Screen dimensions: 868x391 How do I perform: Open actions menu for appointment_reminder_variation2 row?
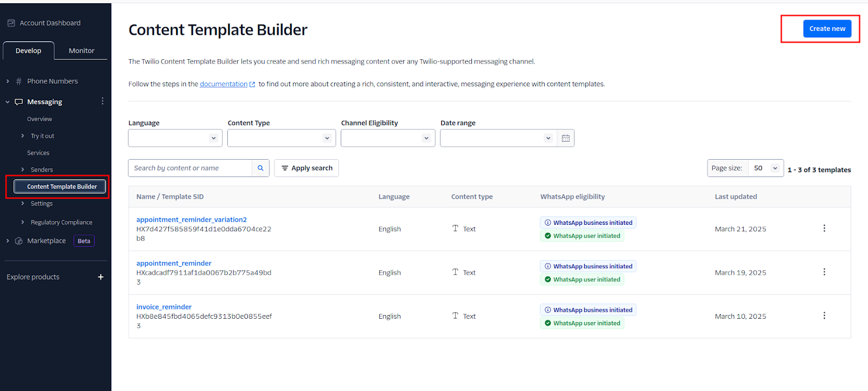[x=824, y=229]
